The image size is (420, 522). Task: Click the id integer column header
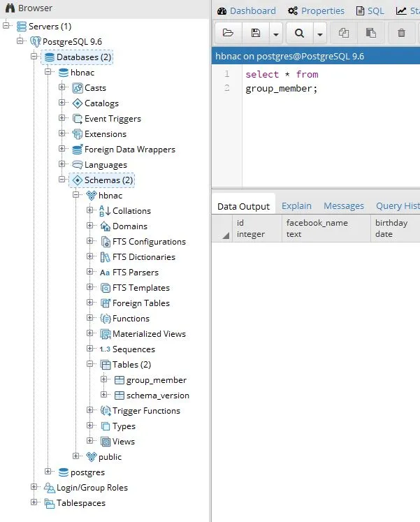(x=256, y=229)
